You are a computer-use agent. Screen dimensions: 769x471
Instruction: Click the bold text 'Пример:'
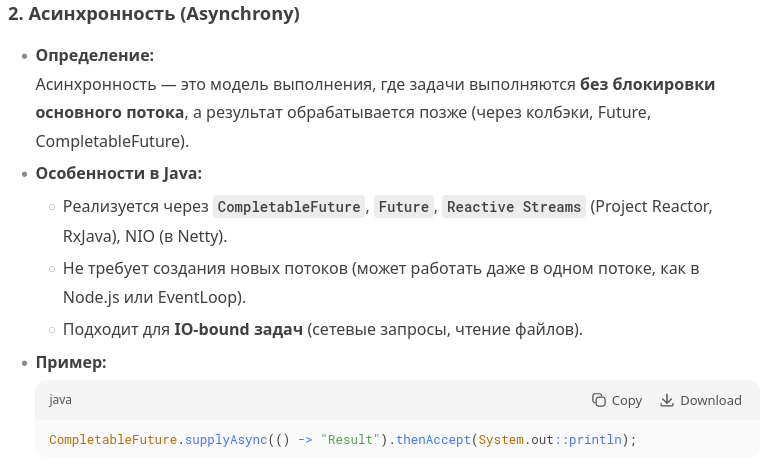tap(71, 363)
